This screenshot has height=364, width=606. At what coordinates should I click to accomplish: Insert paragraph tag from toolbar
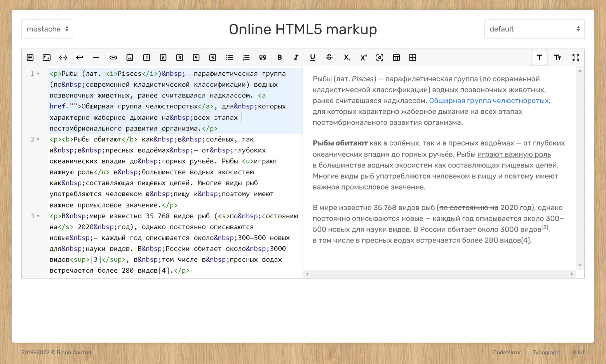[x=30, y=57]
